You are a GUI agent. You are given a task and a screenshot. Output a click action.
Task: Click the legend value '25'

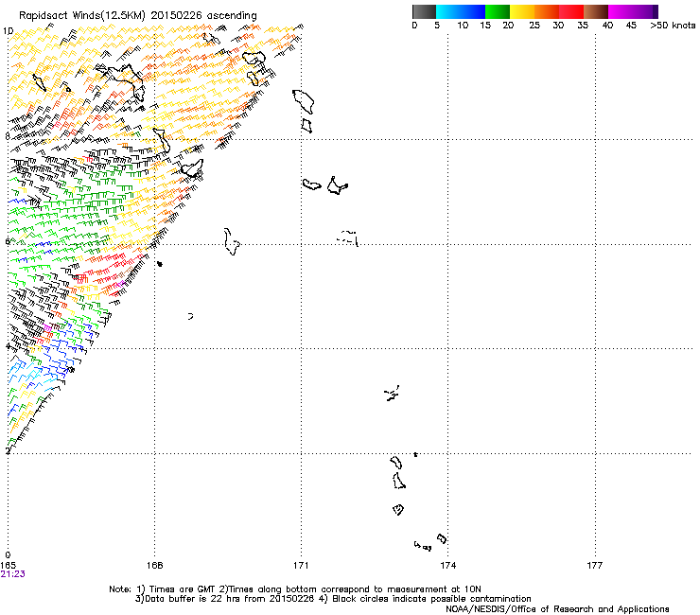click(x=534, y=26)
